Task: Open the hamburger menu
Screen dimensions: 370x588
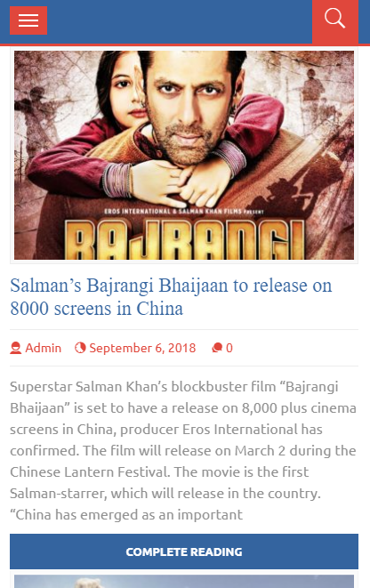Action: point(28,20)
